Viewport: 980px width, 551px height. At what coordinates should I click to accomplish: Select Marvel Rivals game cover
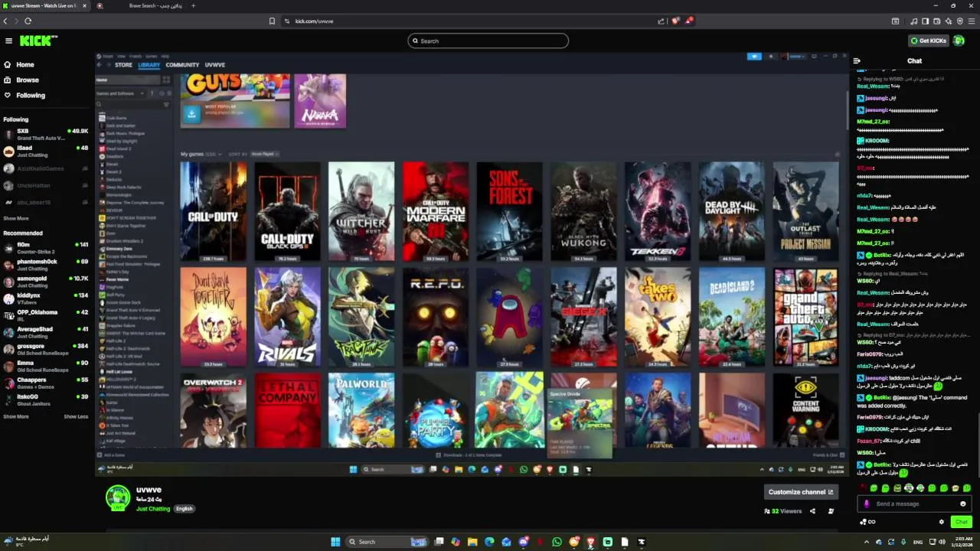(x=287, y=317)
